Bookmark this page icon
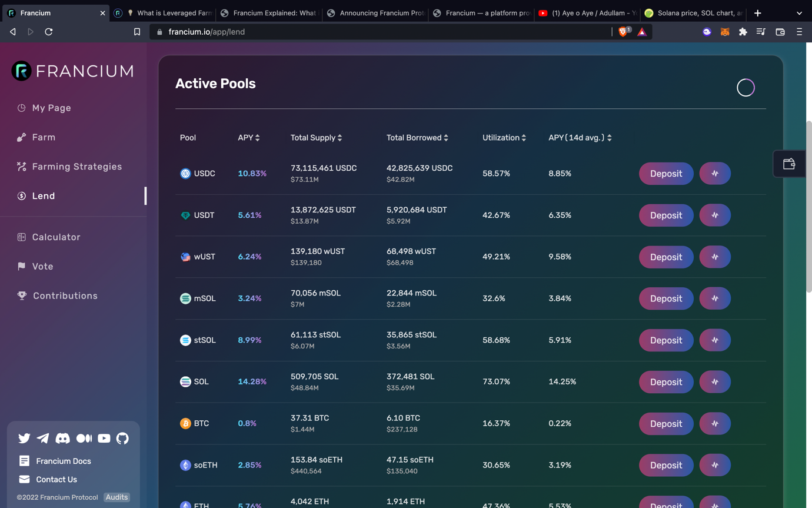This screenshot has width=812, height=508. click(137, 32)
